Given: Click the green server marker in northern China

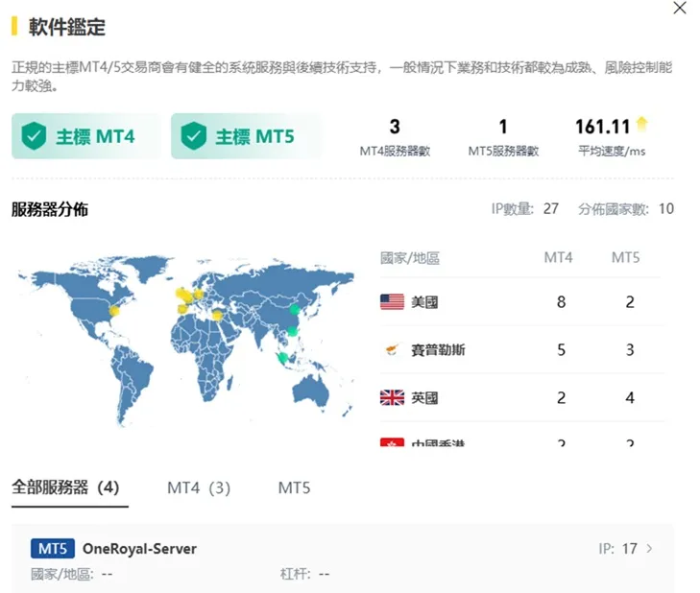Looking at the screenshot, I should point(294,309).
